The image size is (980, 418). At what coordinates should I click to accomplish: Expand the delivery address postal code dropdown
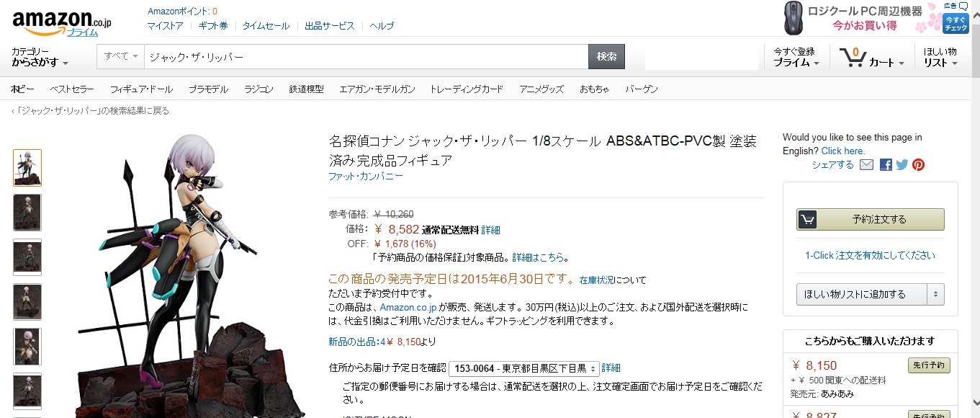[x=524, y=368]
